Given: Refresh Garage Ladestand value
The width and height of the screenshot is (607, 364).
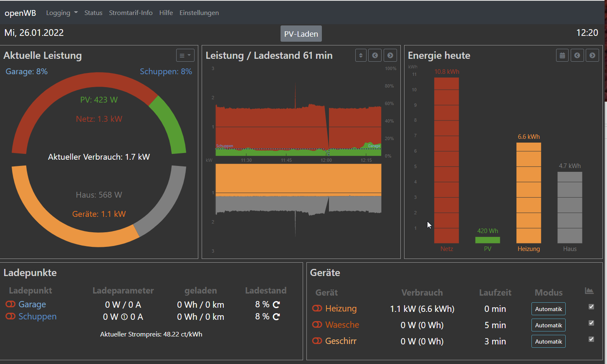Looking at the screenshot, I should (x=276, y=305).
